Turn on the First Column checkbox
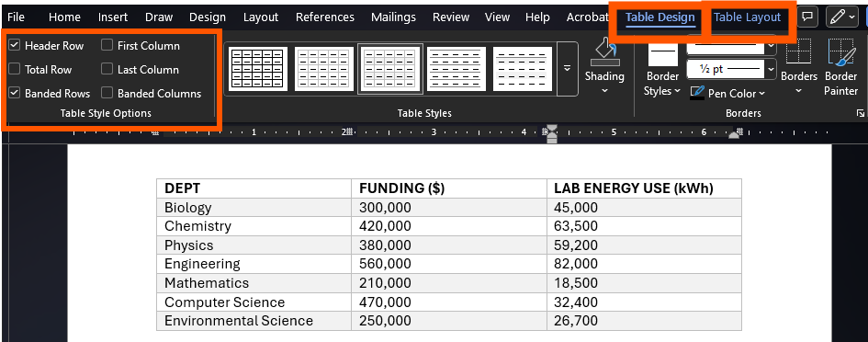The height and width of the screenshot is (342, 868). click(107, 45)
